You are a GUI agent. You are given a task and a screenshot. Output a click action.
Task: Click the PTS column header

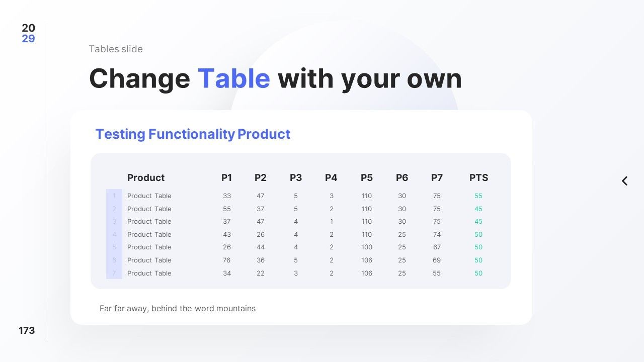(x=478, y=177)
